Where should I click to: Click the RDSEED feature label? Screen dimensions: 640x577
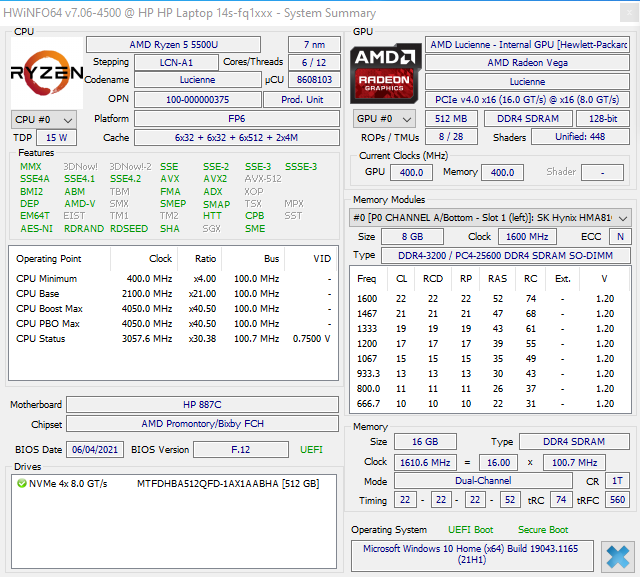click(129, 229)
